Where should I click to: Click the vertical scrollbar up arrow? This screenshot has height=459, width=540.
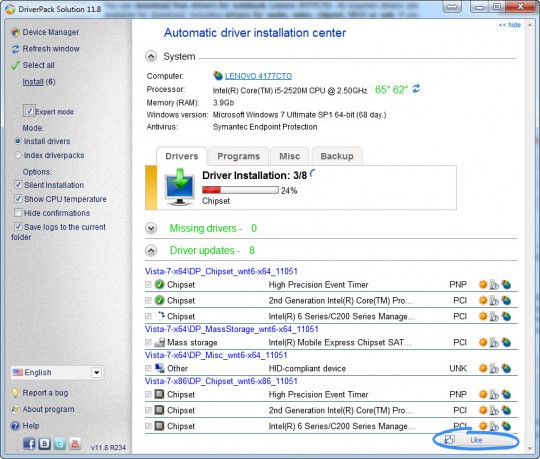(x=530, y=24)
